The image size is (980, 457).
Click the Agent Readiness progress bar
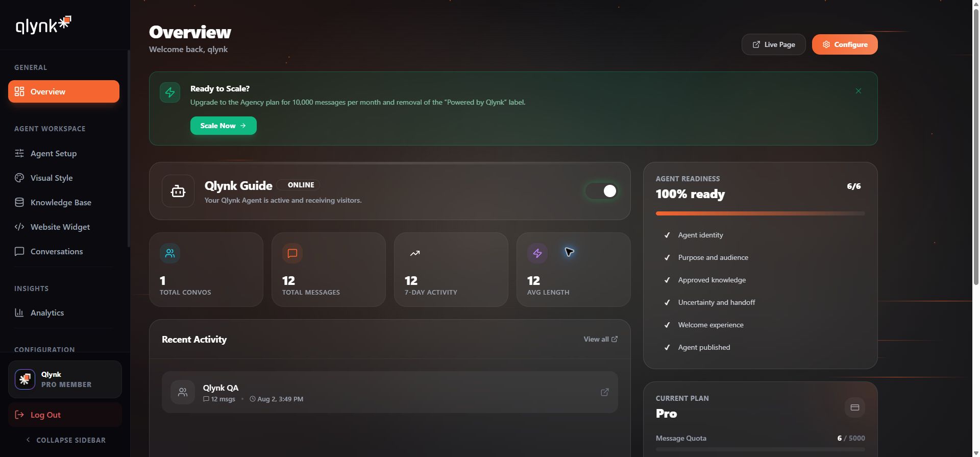761,213
